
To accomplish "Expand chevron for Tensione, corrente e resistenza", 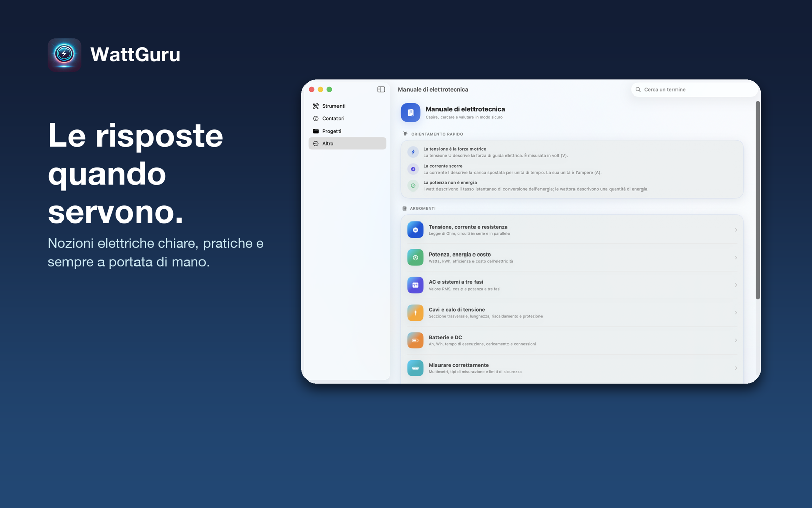I will point(736,230).
